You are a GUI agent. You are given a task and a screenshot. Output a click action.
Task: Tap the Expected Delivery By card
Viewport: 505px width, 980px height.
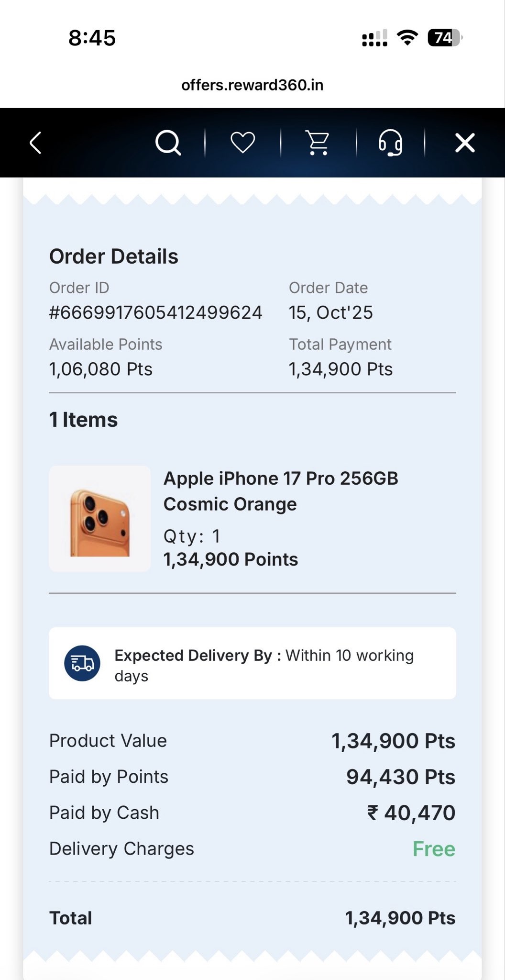[252, 663]
